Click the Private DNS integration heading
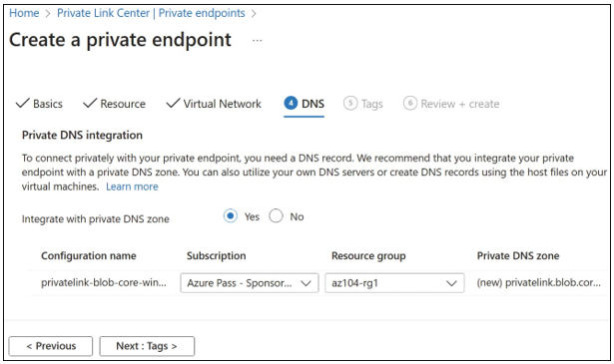The height and width of the screenshot is (364, 614). [82, 136]
